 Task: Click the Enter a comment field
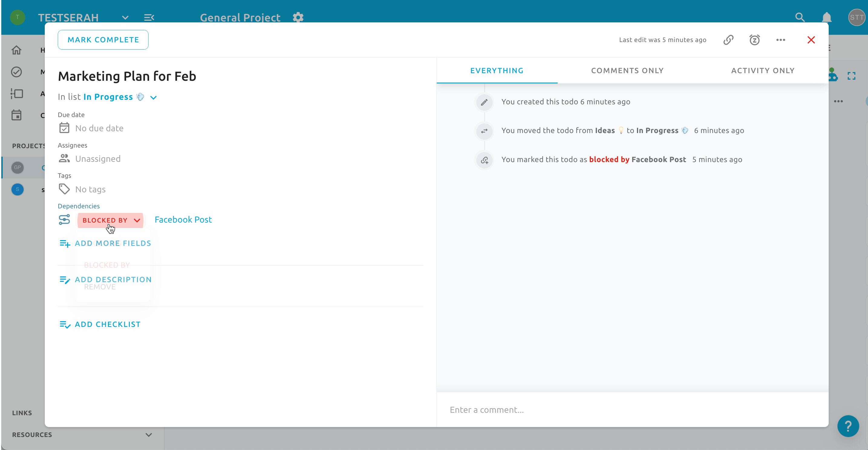632,409
